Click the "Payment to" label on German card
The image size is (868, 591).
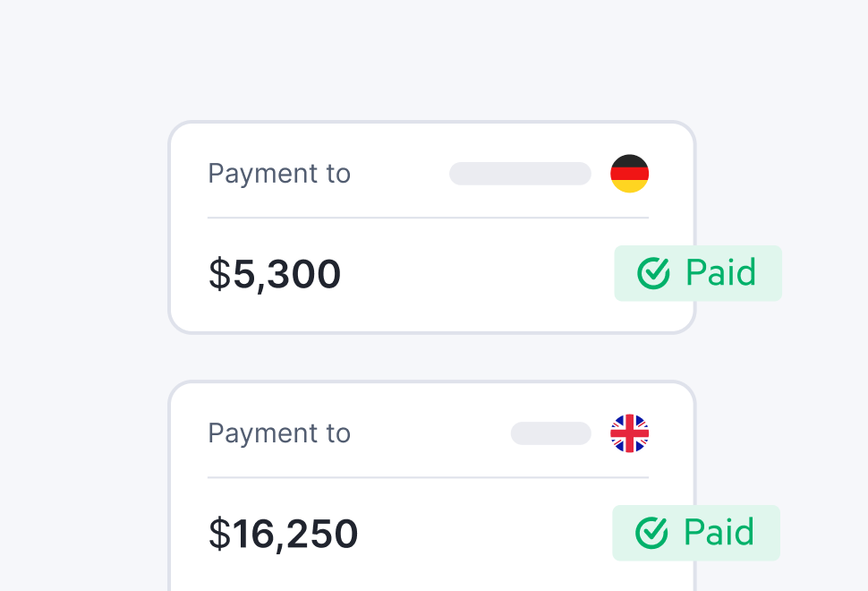(279, 174)
